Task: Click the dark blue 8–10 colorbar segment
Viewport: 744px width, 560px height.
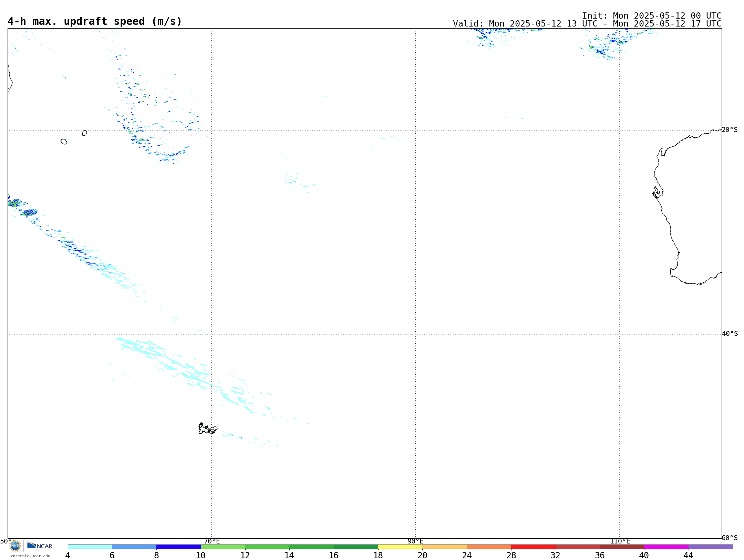Action: pyautogui.click(x=179, y=547)
